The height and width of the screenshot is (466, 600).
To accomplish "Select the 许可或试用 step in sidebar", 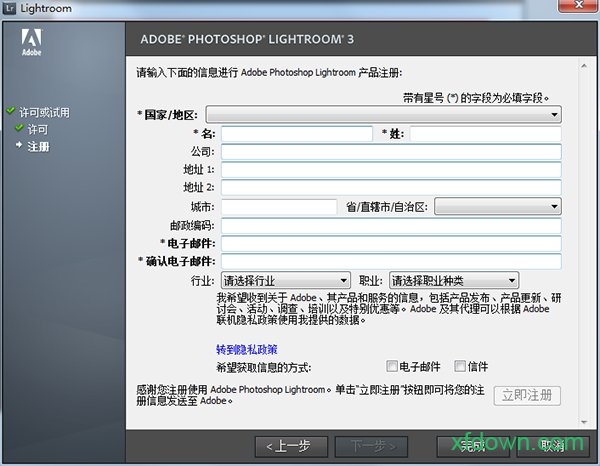I will (x=44, y=112).
